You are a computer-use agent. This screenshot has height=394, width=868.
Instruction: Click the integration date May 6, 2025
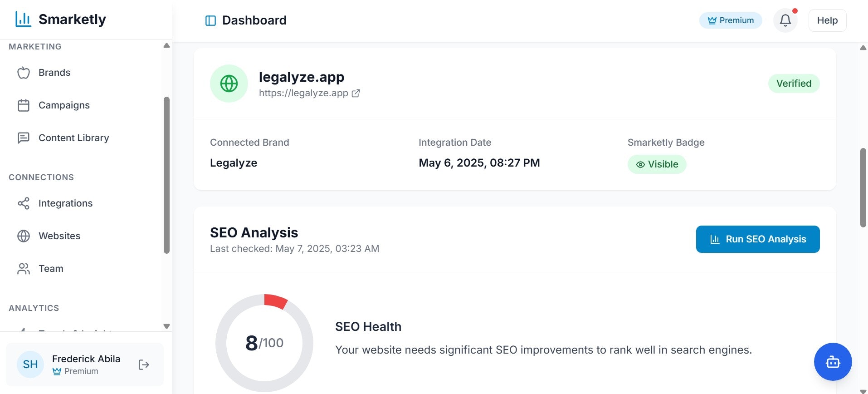click(x=479, y=163)
